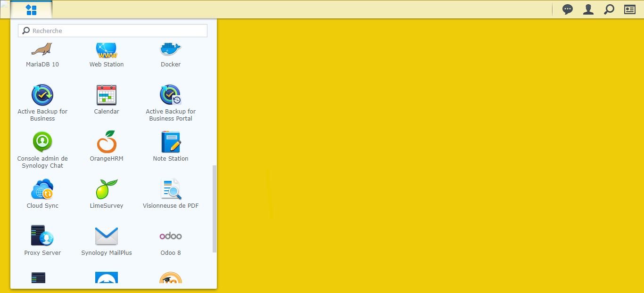The image size is (644, 293).
Task: Click the Recherche search field
Action: click(113, 31)
